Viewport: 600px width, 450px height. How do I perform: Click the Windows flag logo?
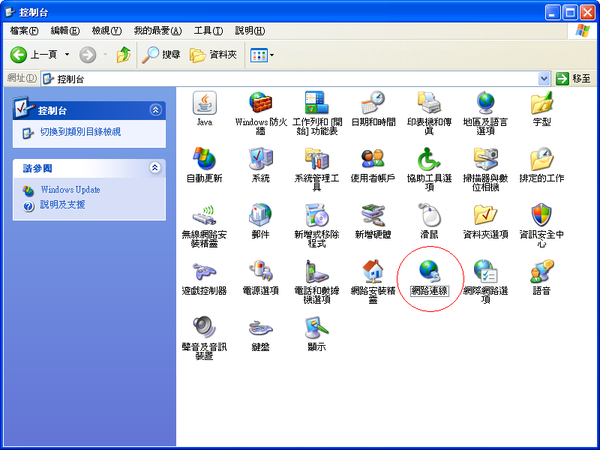tap(582, 31)
